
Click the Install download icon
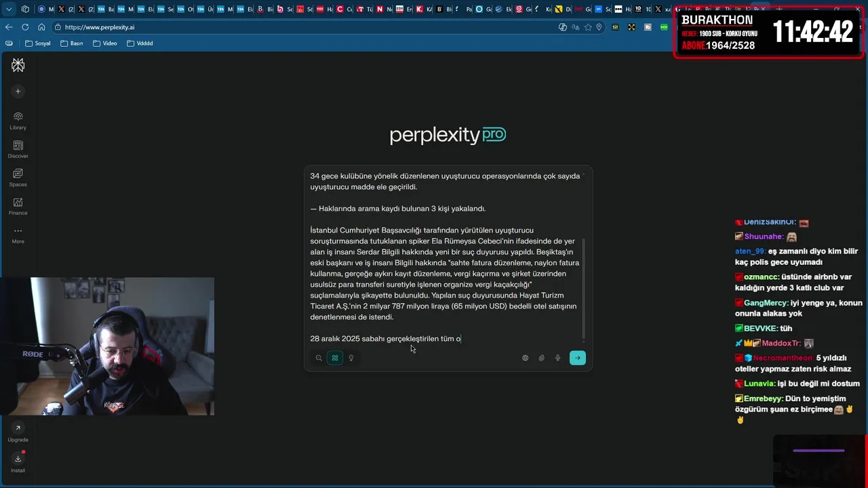[18, 459]
